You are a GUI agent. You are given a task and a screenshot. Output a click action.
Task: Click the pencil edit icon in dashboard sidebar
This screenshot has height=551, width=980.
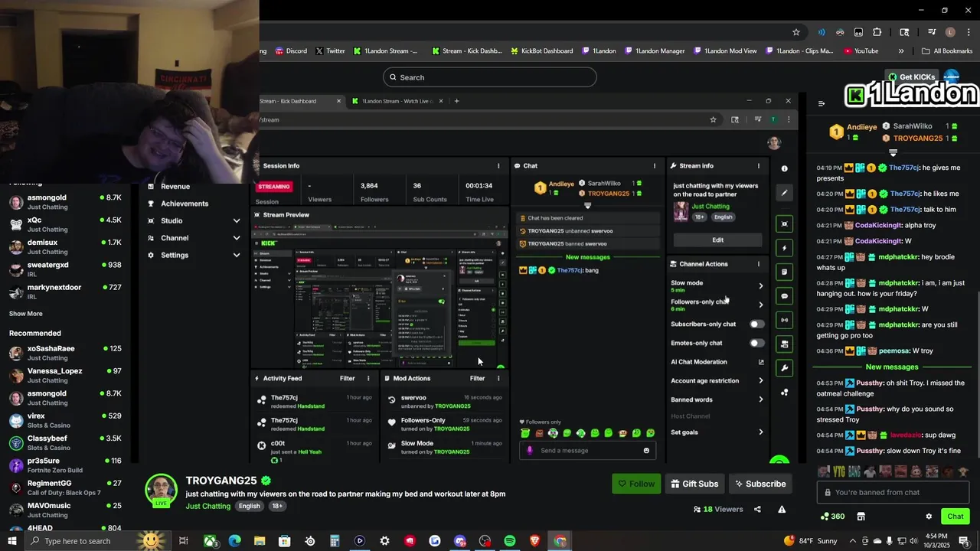(784, 193)
